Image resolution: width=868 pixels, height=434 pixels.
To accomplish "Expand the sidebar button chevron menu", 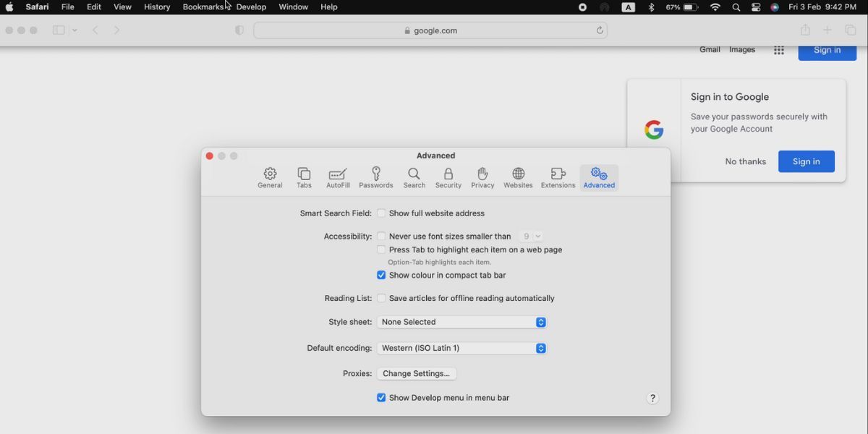I will 75,30.
